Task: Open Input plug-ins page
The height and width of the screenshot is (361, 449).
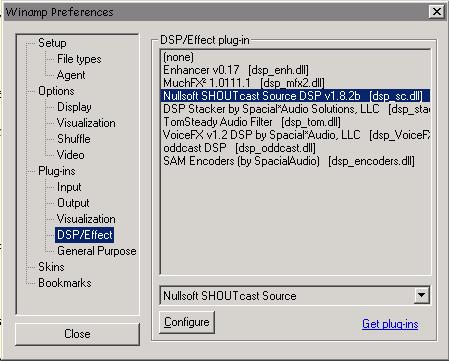Action: [x=69, y=187]
